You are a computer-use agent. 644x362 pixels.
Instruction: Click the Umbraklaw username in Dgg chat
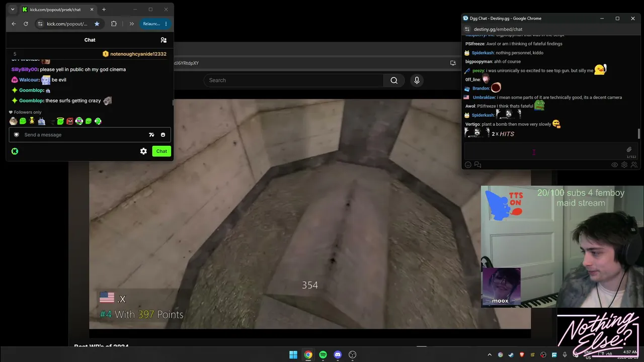[484, 98]
